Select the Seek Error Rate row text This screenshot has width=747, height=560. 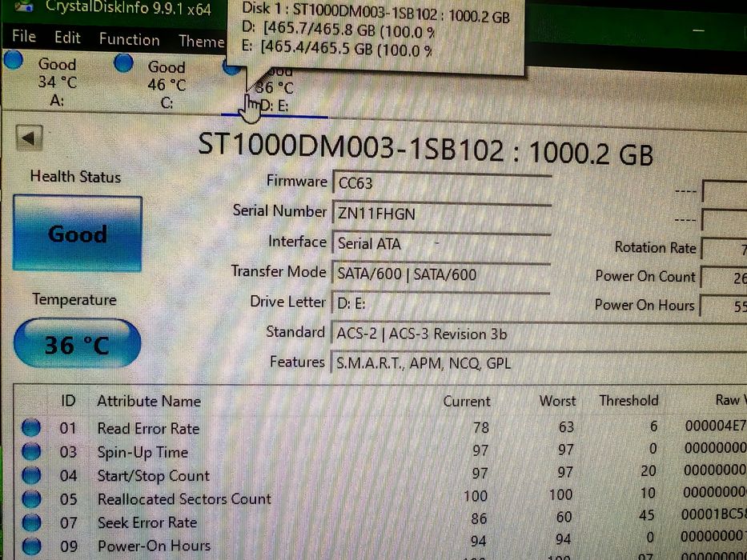click(147, 522)
